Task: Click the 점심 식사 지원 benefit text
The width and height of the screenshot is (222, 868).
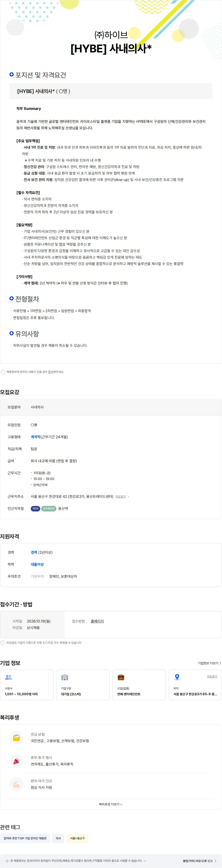Action: (x=41, y=787)
